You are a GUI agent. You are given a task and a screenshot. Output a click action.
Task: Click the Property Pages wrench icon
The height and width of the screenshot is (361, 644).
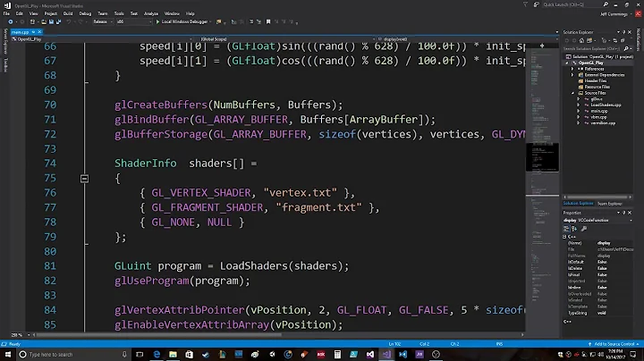[x=584, y=229]
